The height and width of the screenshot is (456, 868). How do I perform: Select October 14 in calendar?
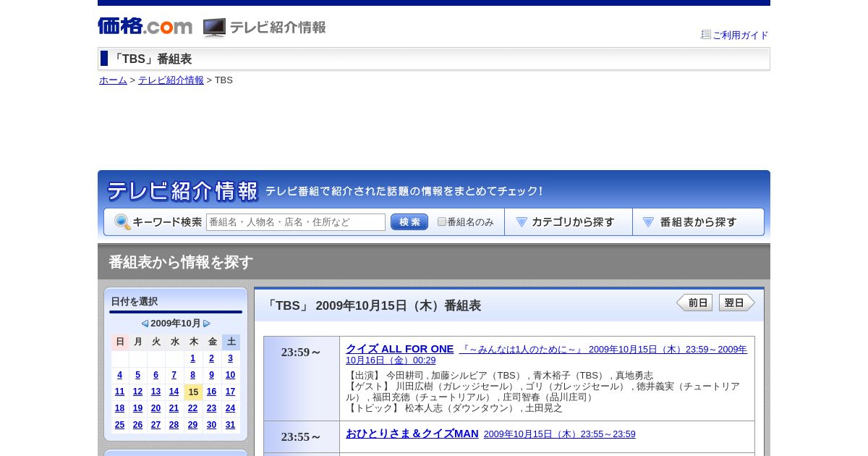click(x=174, y=392)
